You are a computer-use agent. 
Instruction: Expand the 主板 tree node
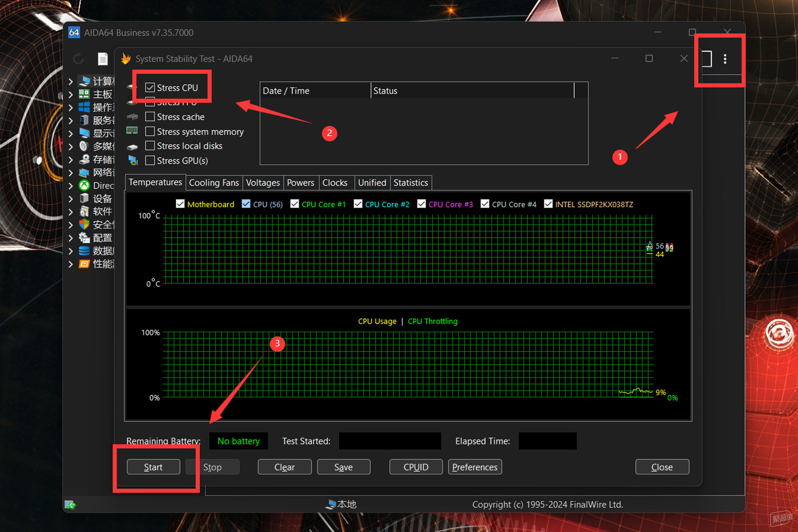point(71,94)
